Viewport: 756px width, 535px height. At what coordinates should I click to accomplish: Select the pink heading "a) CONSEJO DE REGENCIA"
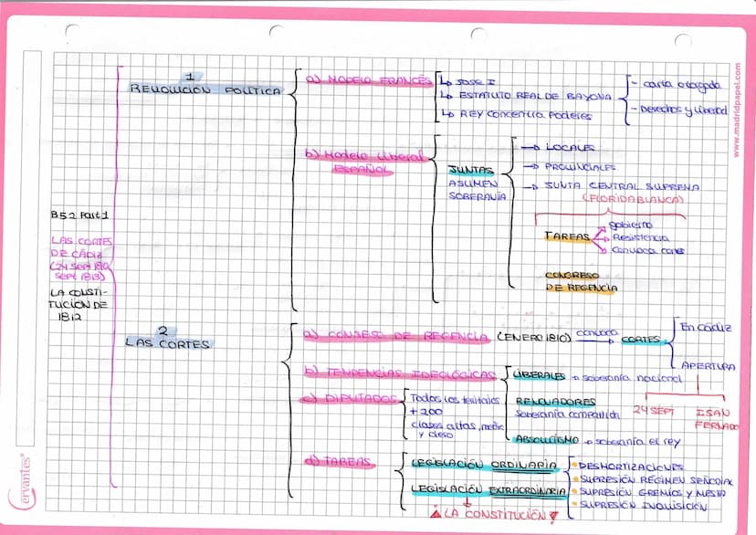pos(396,336)
